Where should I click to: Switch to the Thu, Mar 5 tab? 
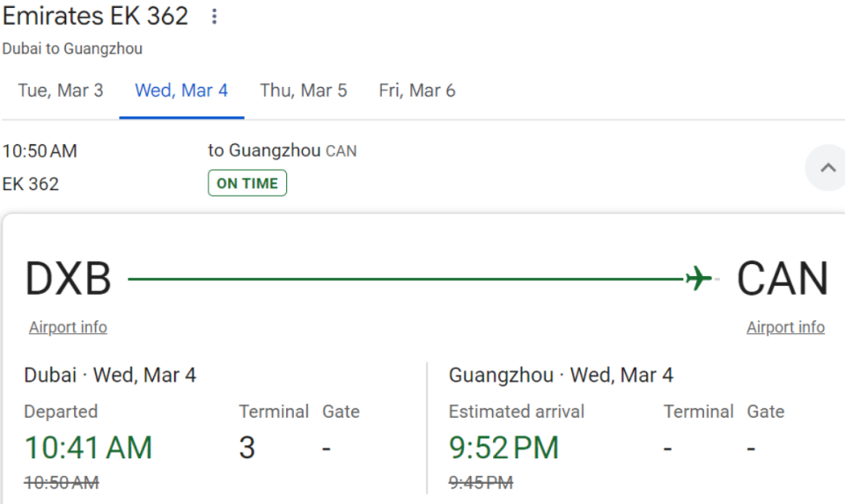tap(303, 91)
